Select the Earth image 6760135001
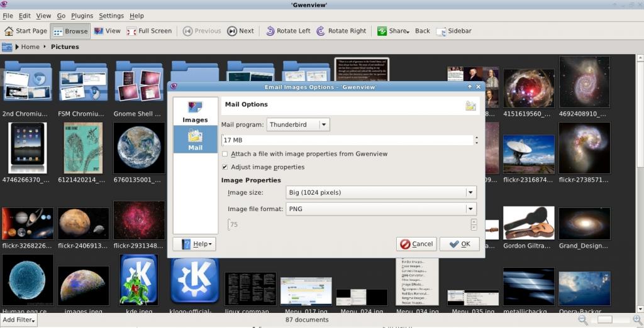Image resolution: width=644 pixels, height=328 pixels. click(139, 148)
